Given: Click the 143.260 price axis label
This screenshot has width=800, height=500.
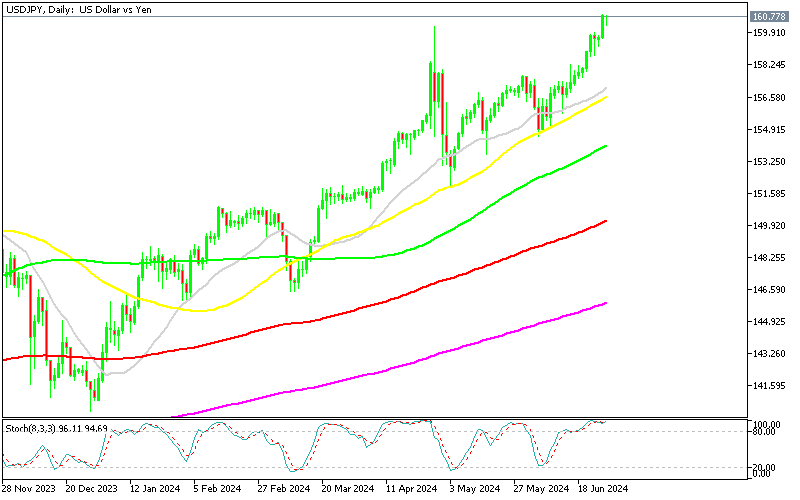Looking at the screenshot, I should [769, 353].
